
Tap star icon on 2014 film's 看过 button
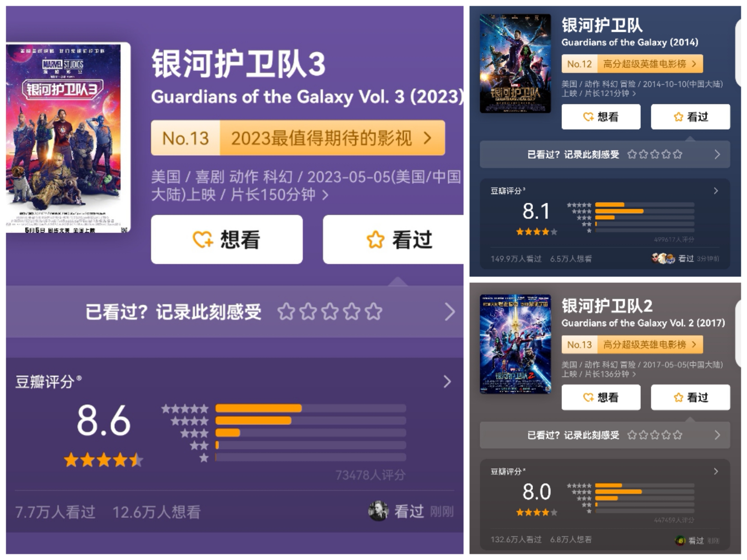[x=678, y=117]
